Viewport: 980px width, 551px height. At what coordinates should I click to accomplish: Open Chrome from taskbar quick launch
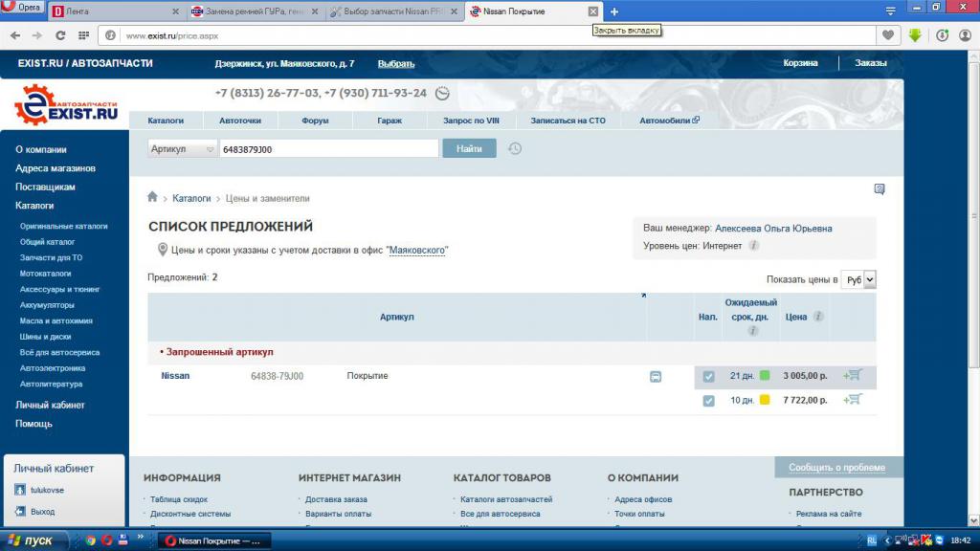click(91, 540)
